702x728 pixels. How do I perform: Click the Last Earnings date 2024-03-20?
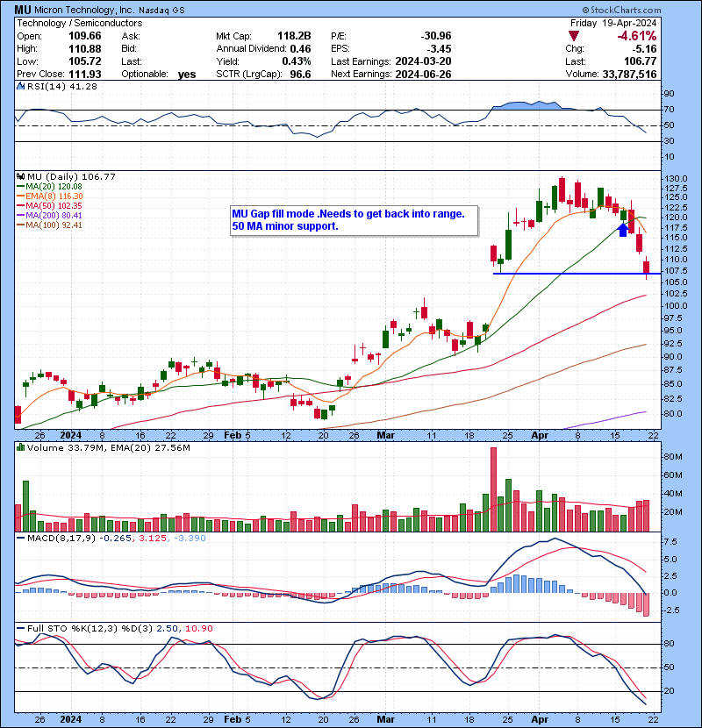pyautogui.click(x=423, y=61)
